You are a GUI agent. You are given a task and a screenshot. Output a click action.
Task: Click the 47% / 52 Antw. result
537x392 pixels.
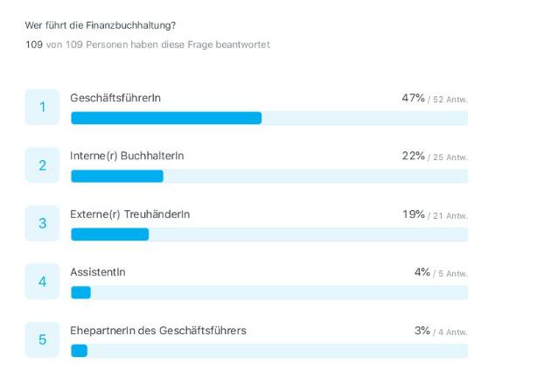[435, 98]
